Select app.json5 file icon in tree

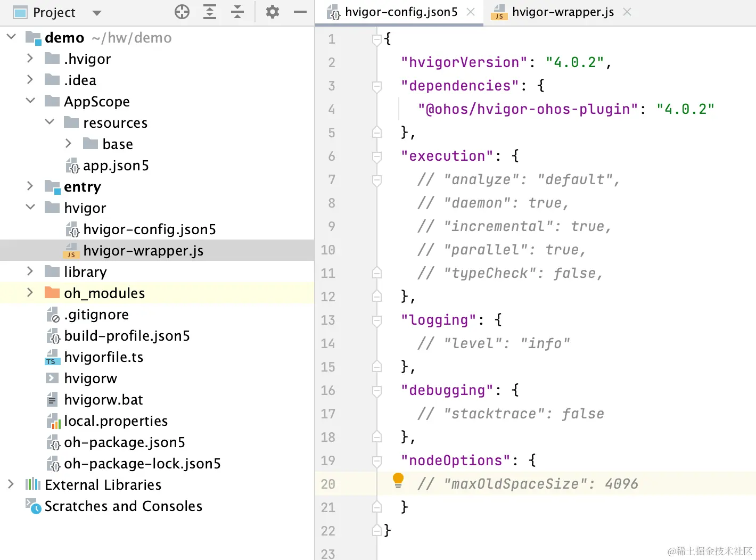click(72, 166)
